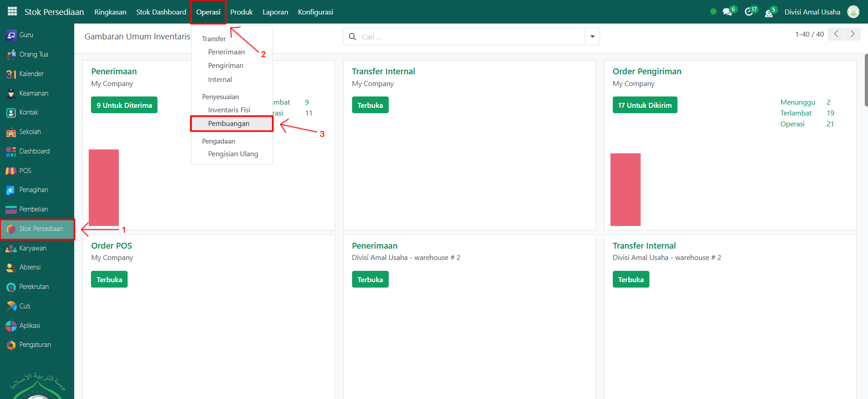Choose Inventaris Fisi menu entry
This screenshot has width=868, height=399.
click(229, 110)
